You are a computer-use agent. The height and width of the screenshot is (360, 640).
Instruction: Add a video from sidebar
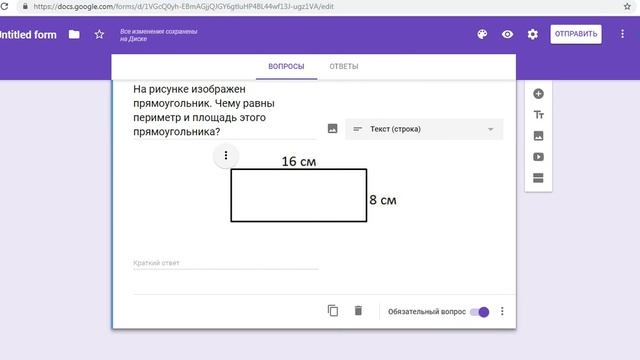tap(538, 157)
